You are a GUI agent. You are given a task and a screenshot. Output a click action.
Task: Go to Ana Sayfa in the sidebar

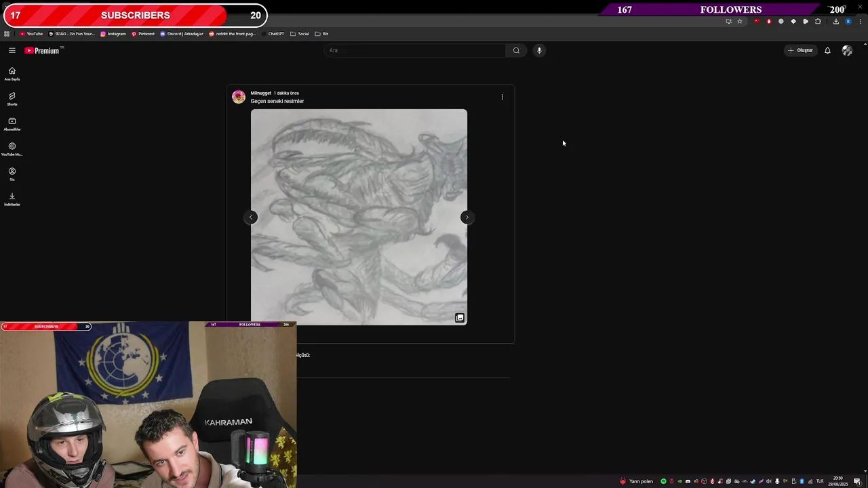pos(12,74)
